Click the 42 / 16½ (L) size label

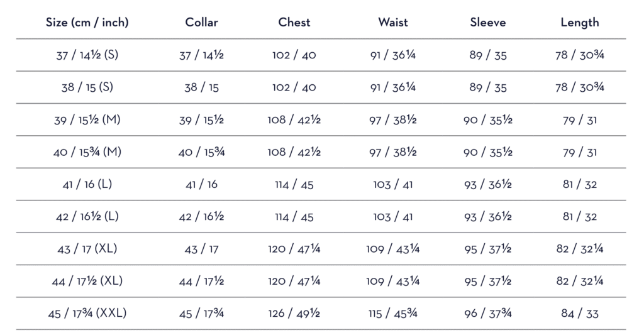click(87, 217)
